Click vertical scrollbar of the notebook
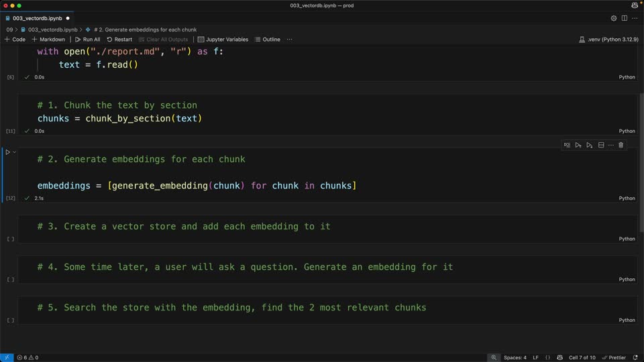The height and width of the screenshot is (362, 644). (x=641, y=162)
